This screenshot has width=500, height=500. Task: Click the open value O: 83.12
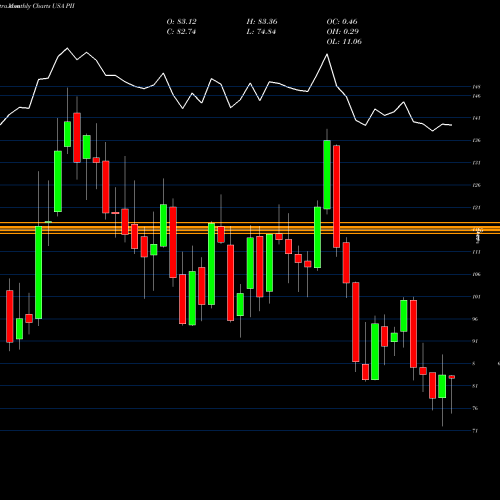pos(181,22)
